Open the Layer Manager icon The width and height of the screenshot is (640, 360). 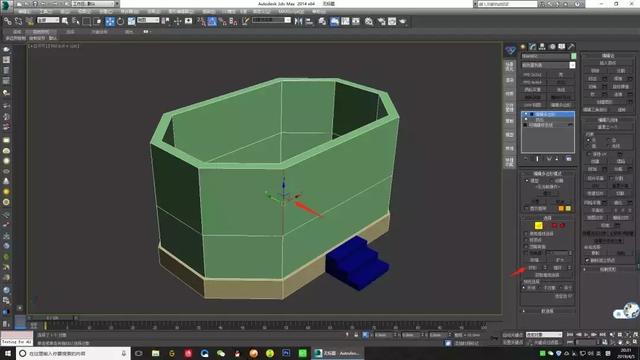pyautogui.click(x=322, y=21)
